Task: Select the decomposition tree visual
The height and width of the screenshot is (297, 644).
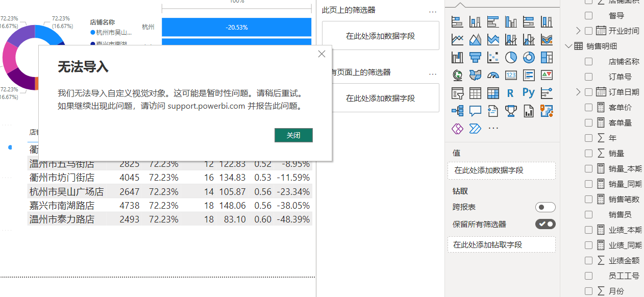Action: 457,111
